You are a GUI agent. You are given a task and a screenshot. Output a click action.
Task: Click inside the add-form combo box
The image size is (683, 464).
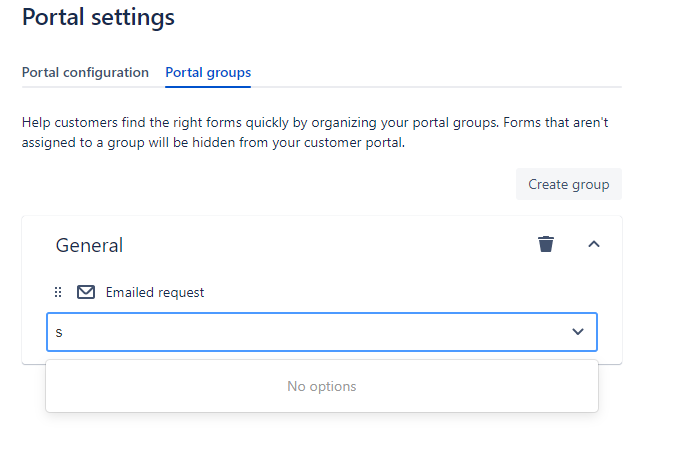tap(322, 332)
